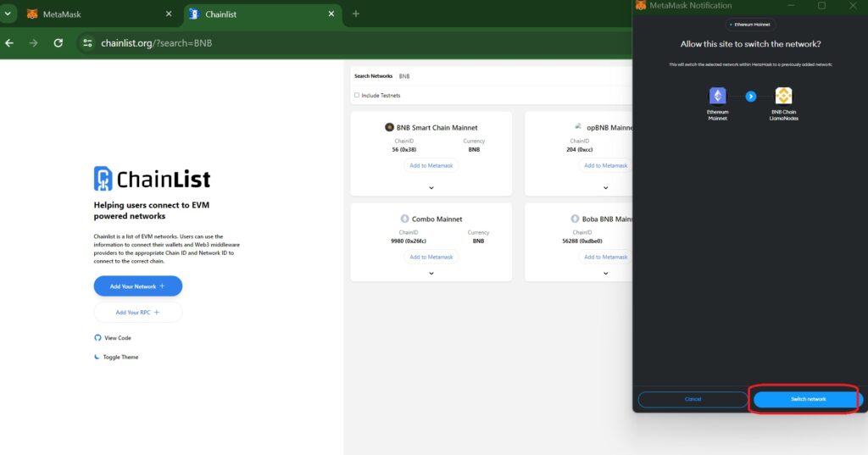Click the Chainlist tab favicon
Screen dimensions: 868x455
click(194, 14)
